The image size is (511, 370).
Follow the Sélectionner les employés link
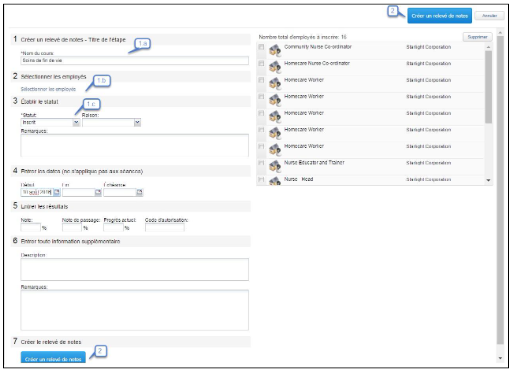48,89
